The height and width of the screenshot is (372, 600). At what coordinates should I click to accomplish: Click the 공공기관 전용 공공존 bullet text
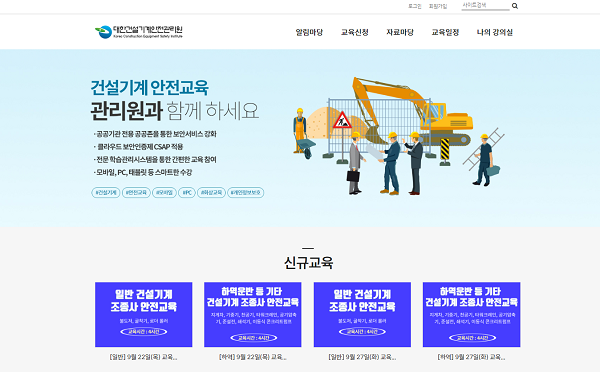(155, 134)
